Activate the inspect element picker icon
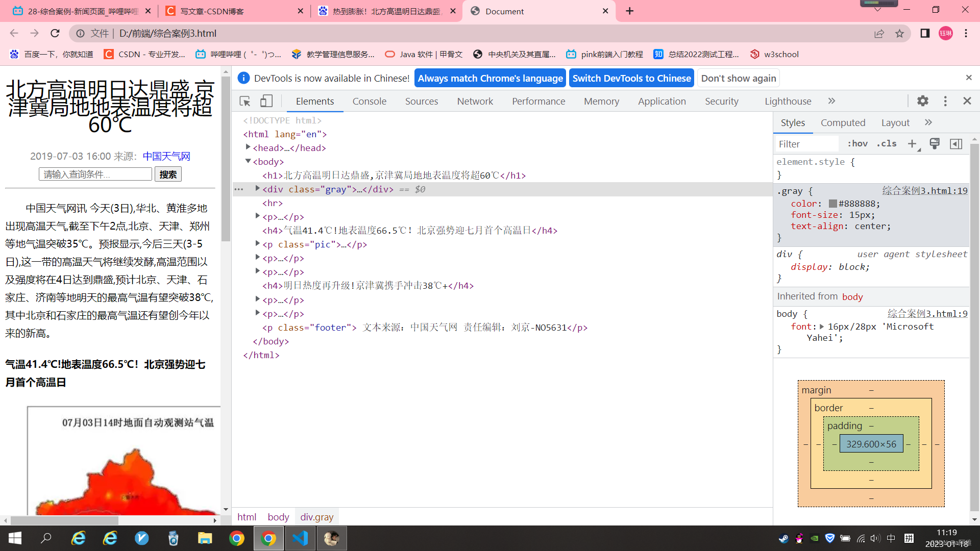Screen dimensions: 980x551 click(245, 101)
